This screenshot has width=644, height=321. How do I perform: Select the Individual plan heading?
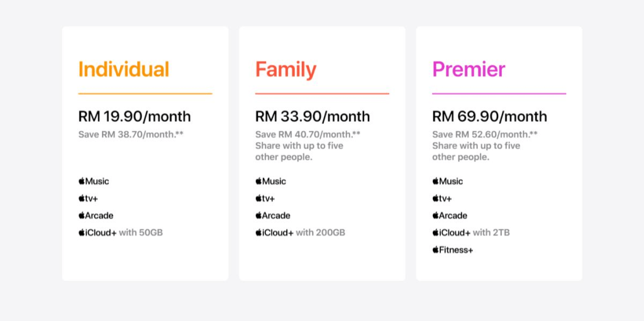click(x=124, y=69)
